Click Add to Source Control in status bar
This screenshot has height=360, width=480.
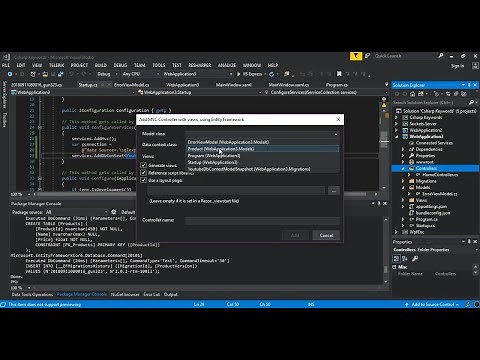click(x=433, y=304)
